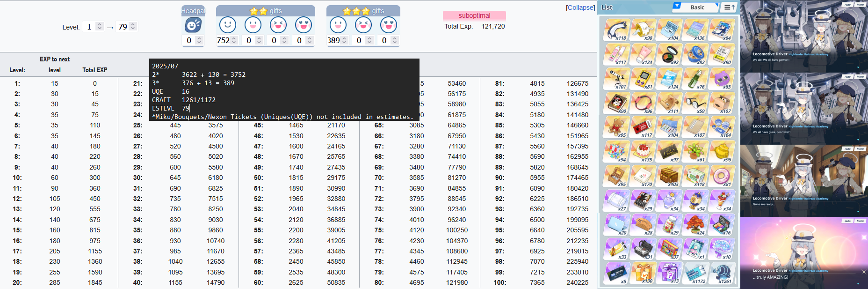868x289 pixels.
Task: Select the 3-star gifts heart-eyes face
Action: coord(389,25)
